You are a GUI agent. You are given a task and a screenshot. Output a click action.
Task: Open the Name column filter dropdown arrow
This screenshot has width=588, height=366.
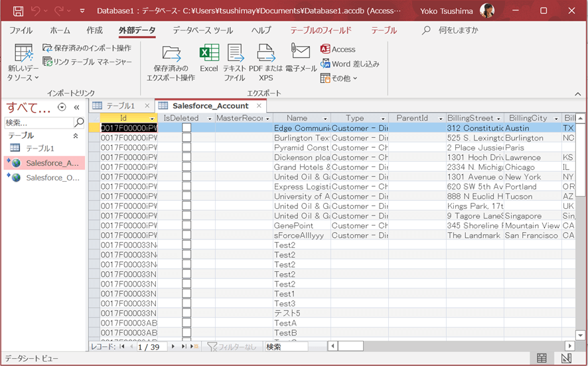(325, 119)
